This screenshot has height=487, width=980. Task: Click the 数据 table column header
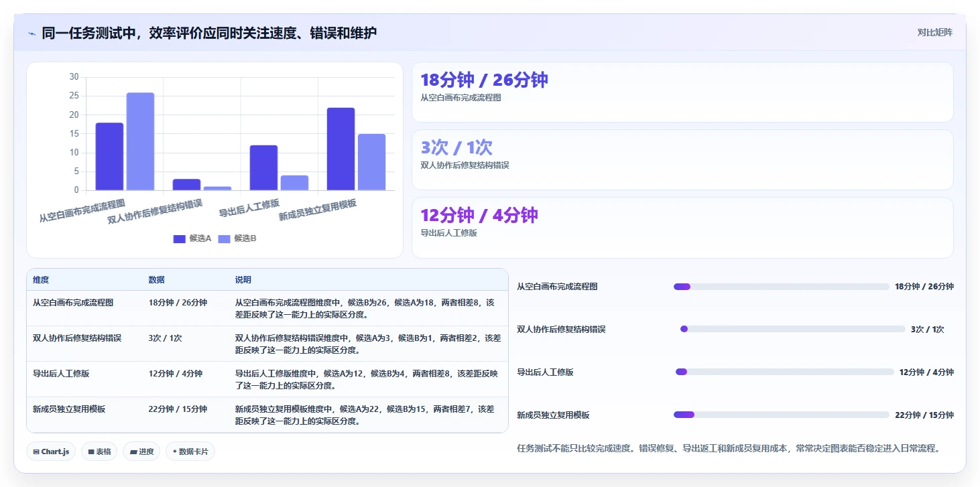point(157,279)
